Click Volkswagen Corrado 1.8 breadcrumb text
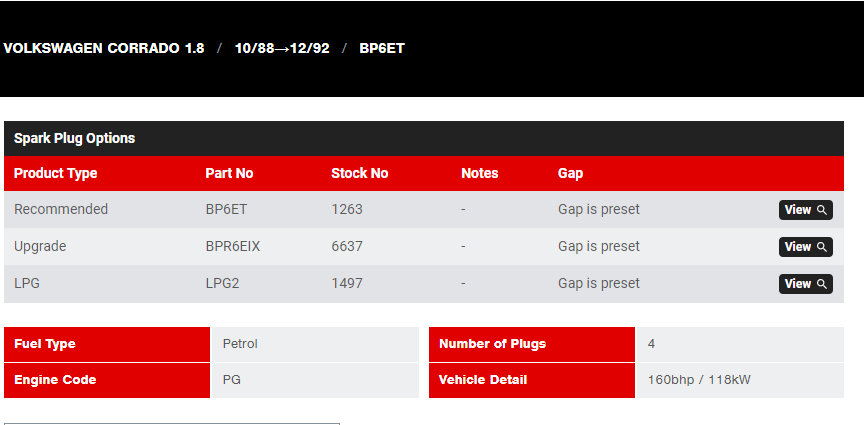 [104, 48]
